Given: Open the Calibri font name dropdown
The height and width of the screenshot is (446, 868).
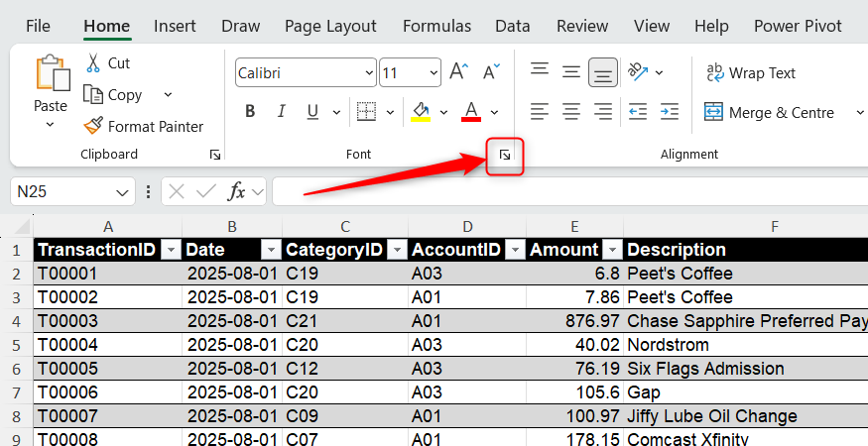Looking at the screenshot, I should tap(369, 72).
